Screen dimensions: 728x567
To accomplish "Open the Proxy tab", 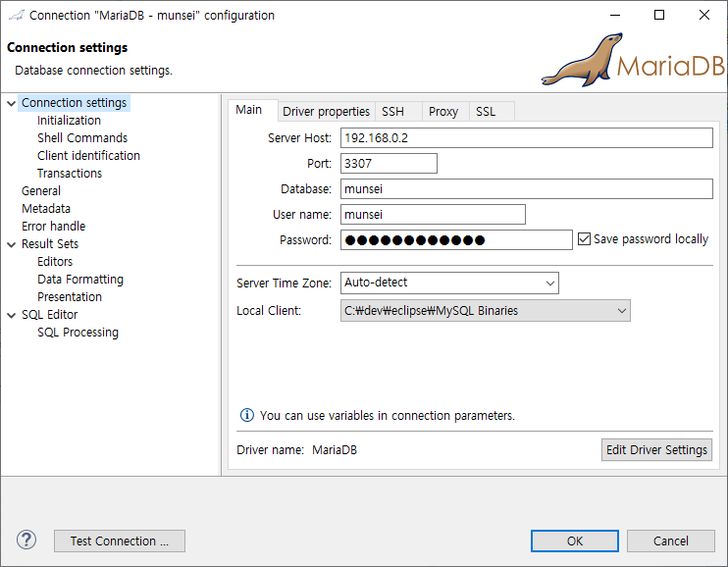I will 443,112.
